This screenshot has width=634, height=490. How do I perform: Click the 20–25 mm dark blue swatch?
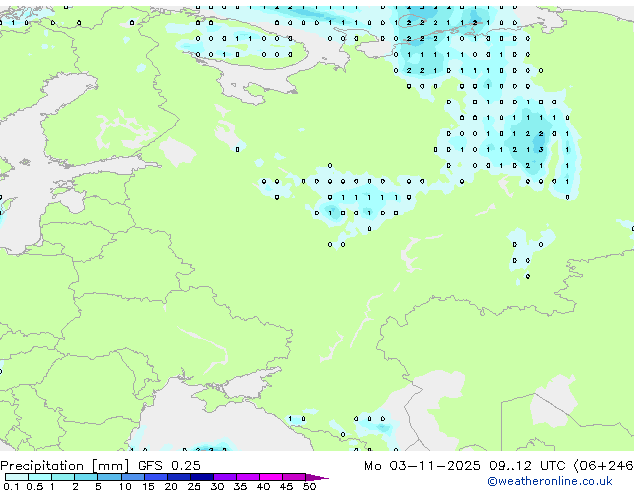(178, 477)
